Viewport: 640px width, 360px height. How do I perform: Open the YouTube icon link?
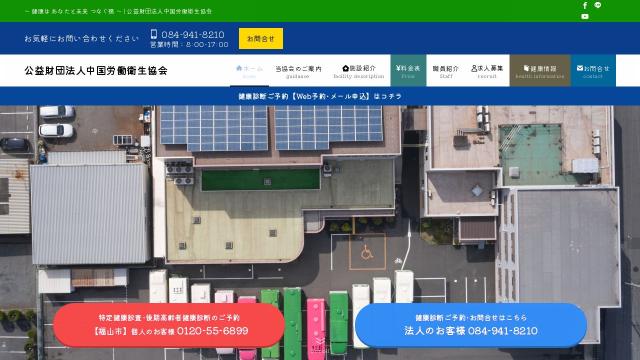click(585, 16)
